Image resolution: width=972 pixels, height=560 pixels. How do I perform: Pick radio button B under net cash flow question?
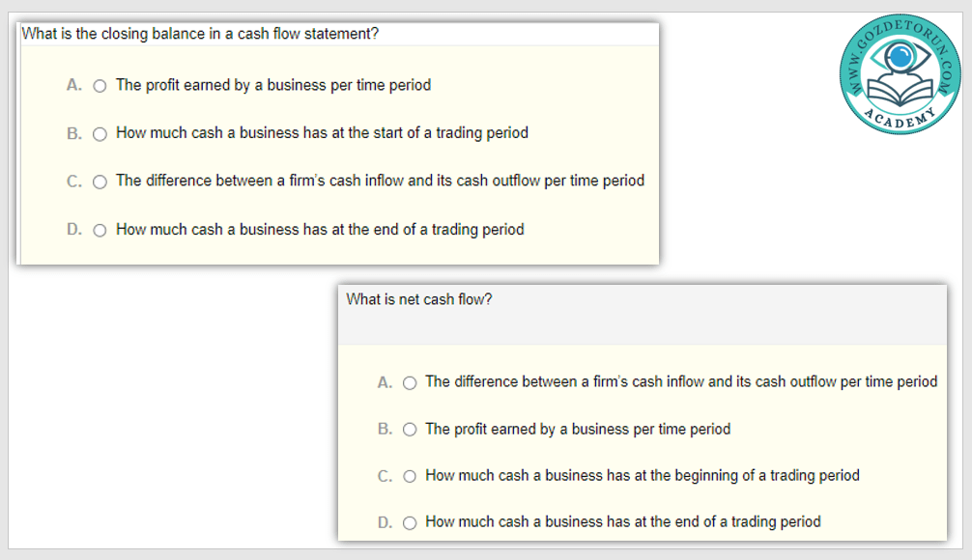[x=410, y=430]
